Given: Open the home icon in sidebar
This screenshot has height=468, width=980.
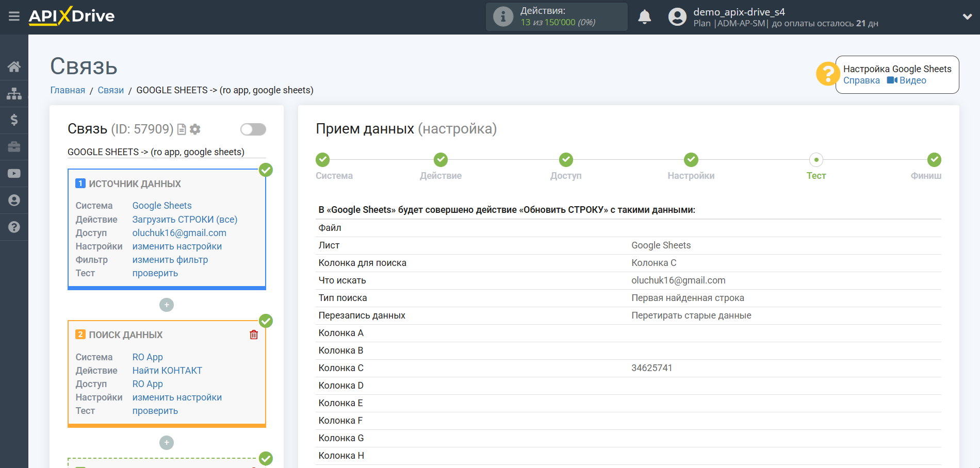Looking at the screenshot, I should [x=14, y=66].
